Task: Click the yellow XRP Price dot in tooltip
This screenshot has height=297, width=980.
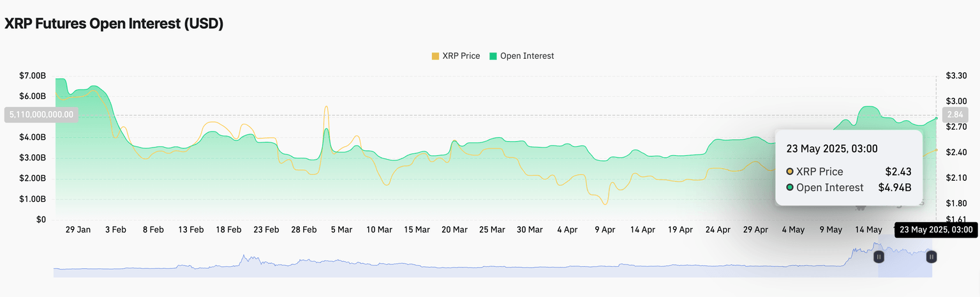Action: click(x=790, y=172)
